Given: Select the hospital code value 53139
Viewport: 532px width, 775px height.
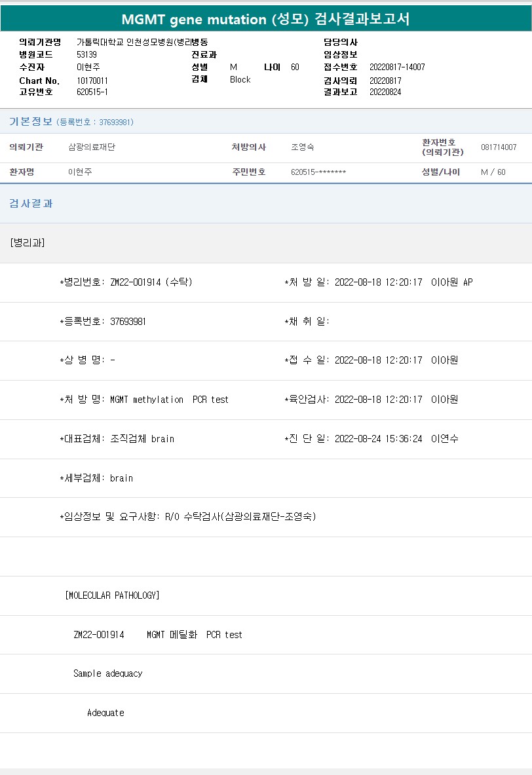Looking at the screenshot, I should pos(87,55).
